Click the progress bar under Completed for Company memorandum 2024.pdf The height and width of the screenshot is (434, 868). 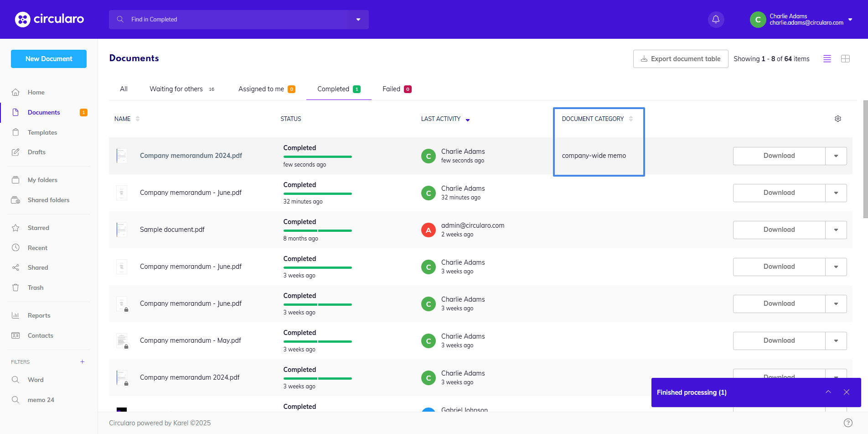pyautogui.click(x=317, y=157)
